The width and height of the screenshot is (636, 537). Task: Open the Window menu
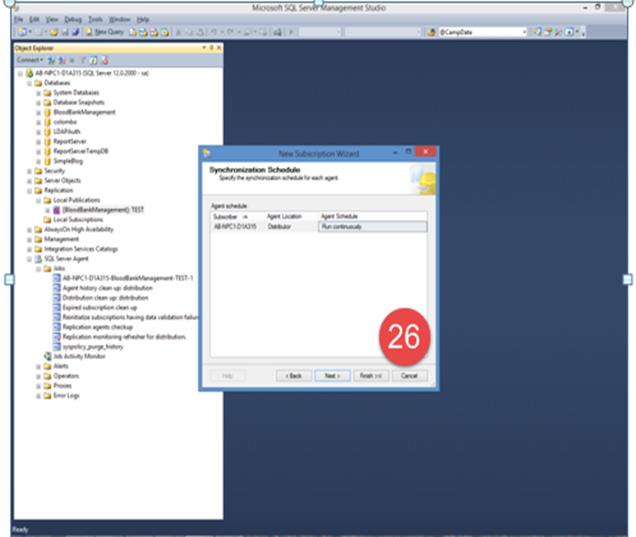120,19
